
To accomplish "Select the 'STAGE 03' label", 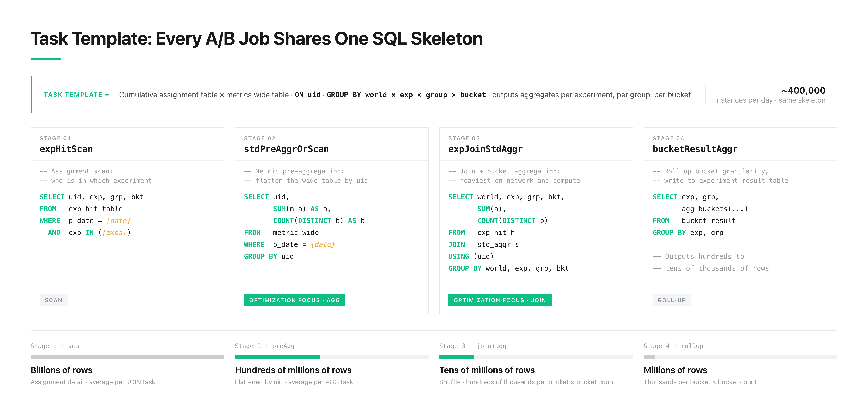I will pos(464,138).
